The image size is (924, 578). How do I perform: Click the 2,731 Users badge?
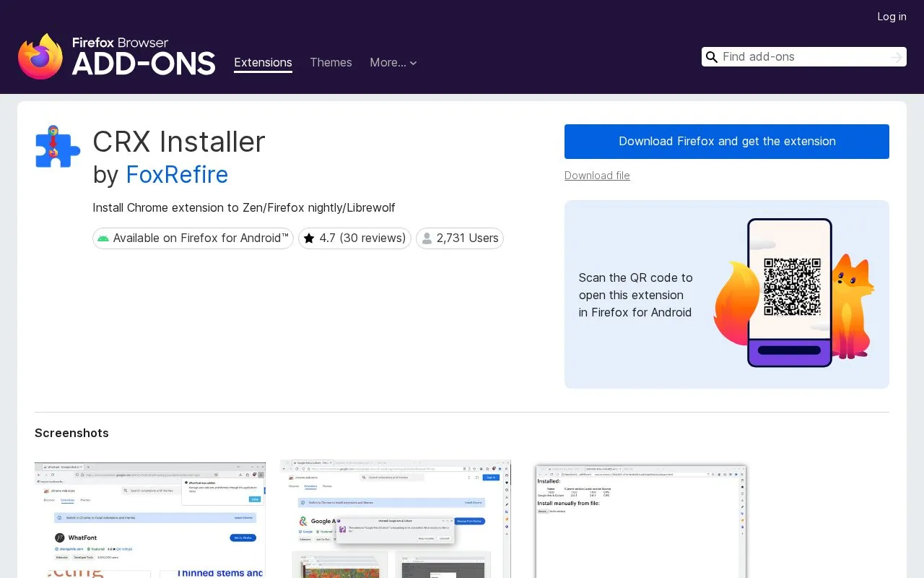(460, 238)
